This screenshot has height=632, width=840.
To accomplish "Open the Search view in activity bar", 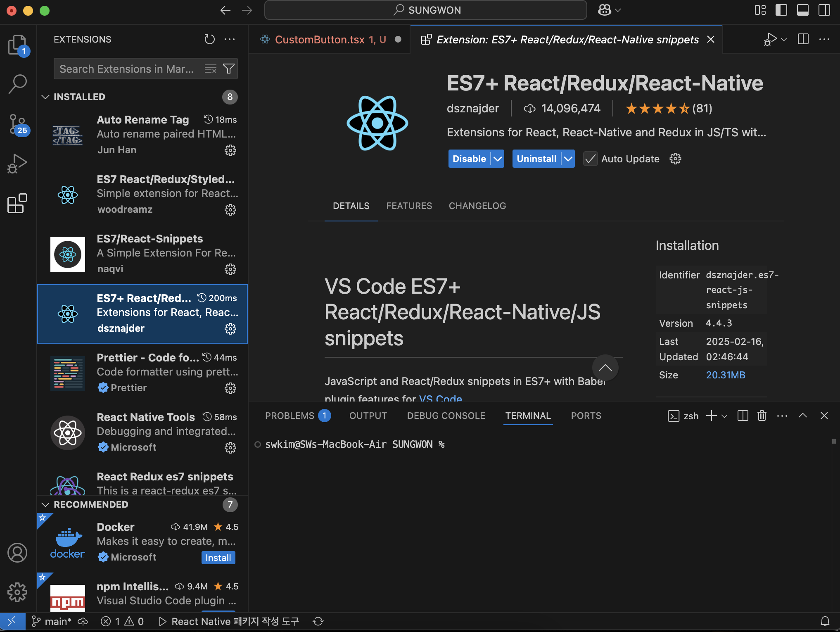I will pyautogui.click(x=17, y=84).
